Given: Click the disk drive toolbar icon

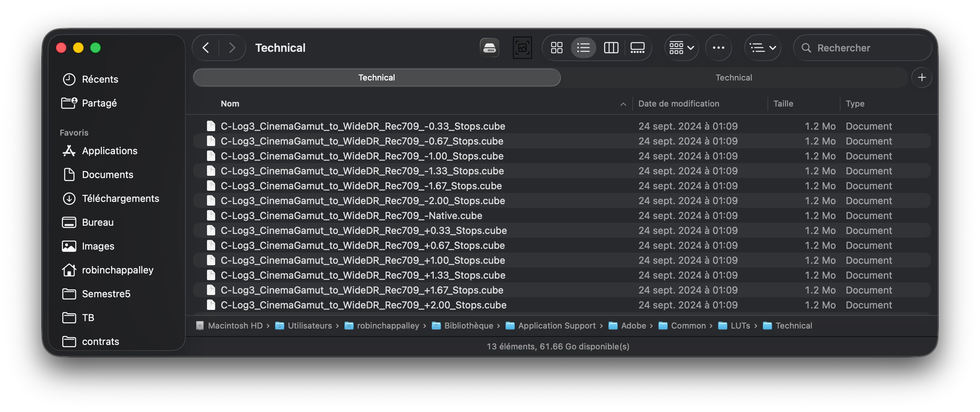Looking at the screenshot, I should 490,48.
